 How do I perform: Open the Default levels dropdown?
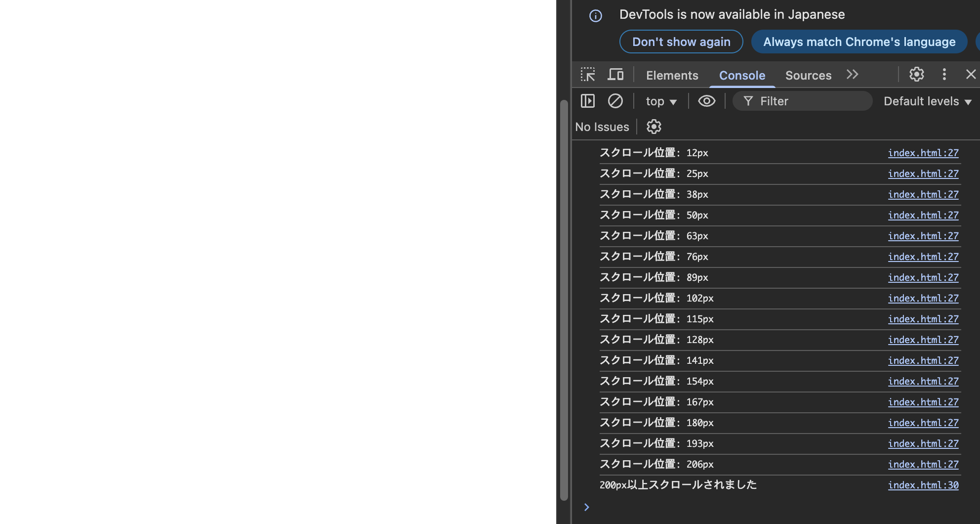927,101
